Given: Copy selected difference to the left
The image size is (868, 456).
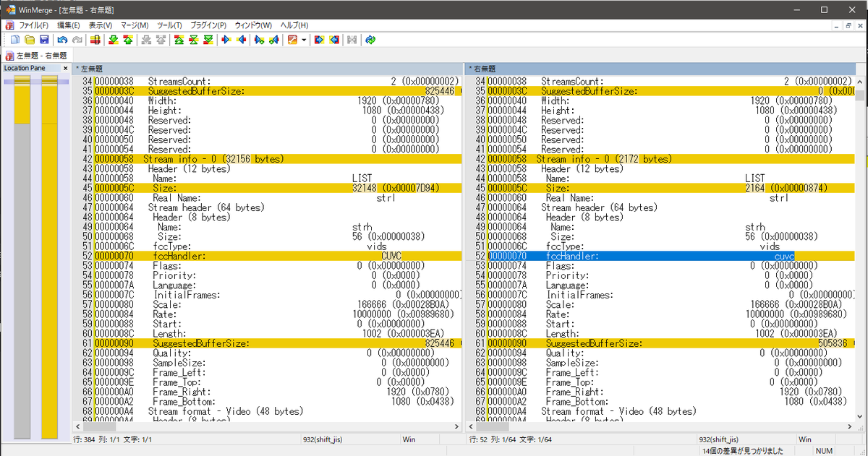Looking at the screenshot, I should point(241,39).
